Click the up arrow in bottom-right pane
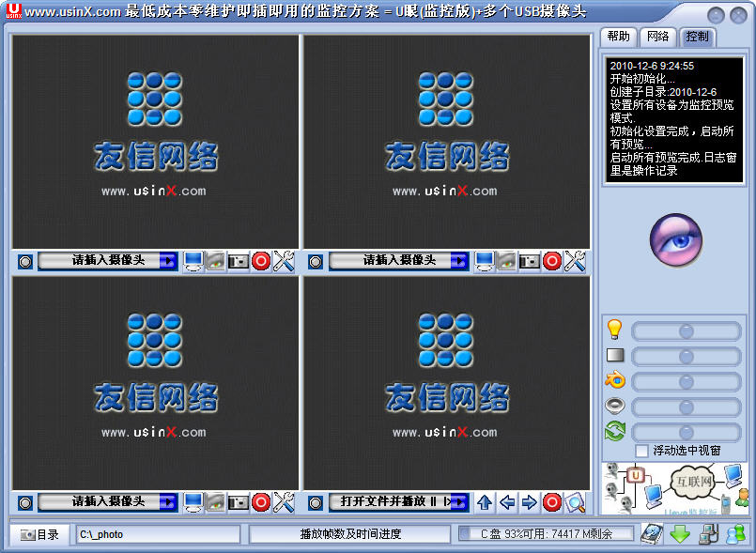This screenshot has width=756, height=553. pyautogui.click(x=485, y=502)
